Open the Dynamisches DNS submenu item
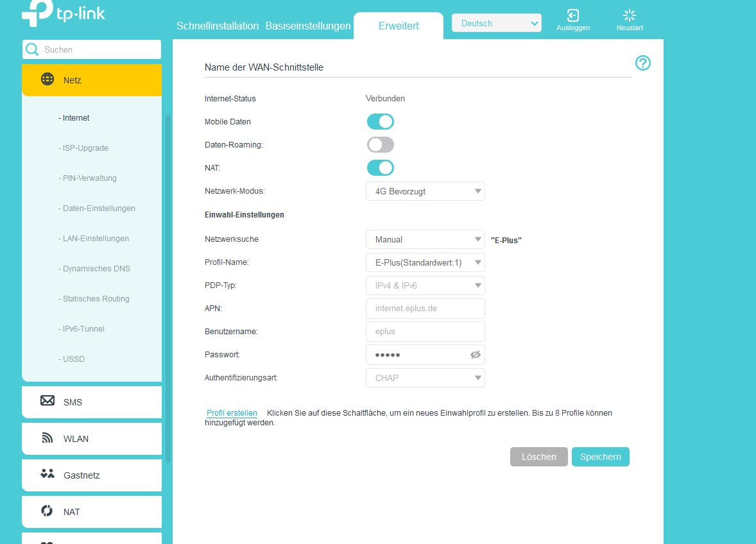 (94, 269)
